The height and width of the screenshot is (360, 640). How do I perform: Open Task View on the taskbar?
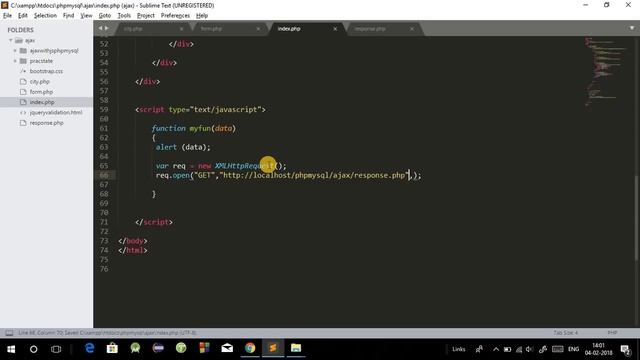(56, 349)
